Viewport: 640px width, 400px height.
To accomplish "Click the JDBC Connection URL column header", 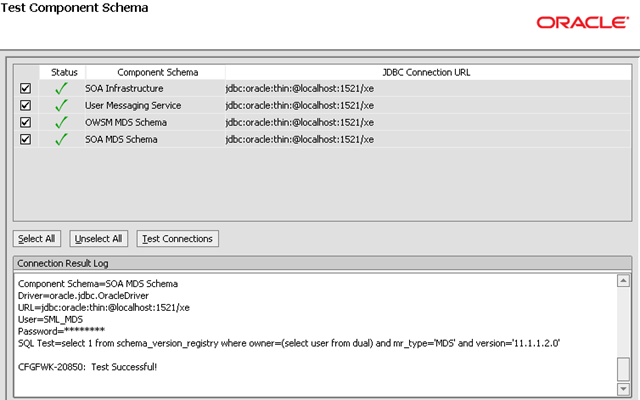I will (x=426, y=72).
